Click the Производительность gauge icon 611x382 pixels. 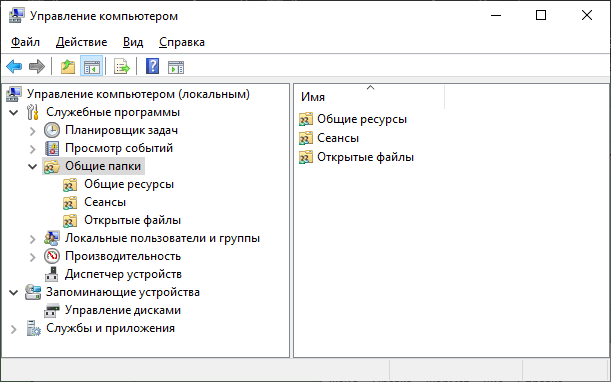(52, 256)
